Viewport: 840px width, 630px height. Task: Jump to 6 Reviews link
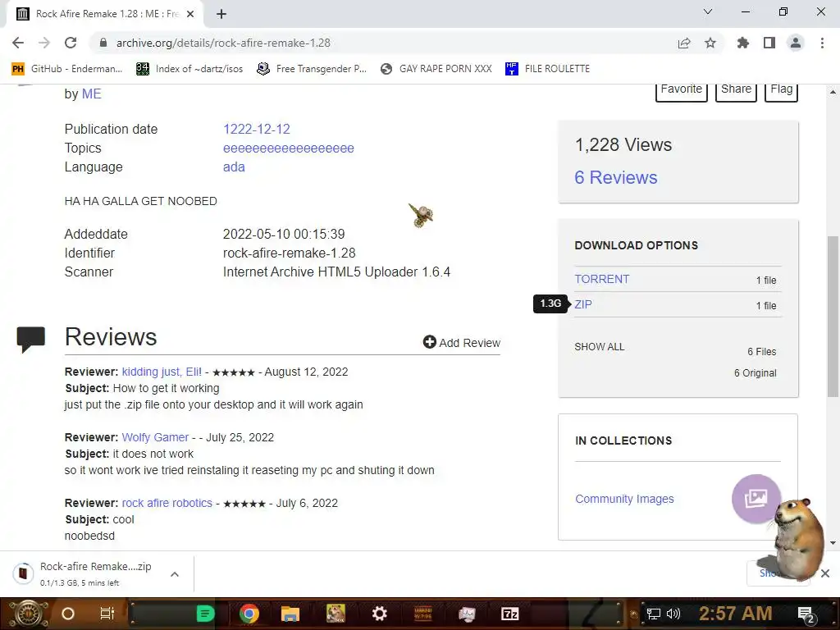pyautogui.click(x=615, y=177)
